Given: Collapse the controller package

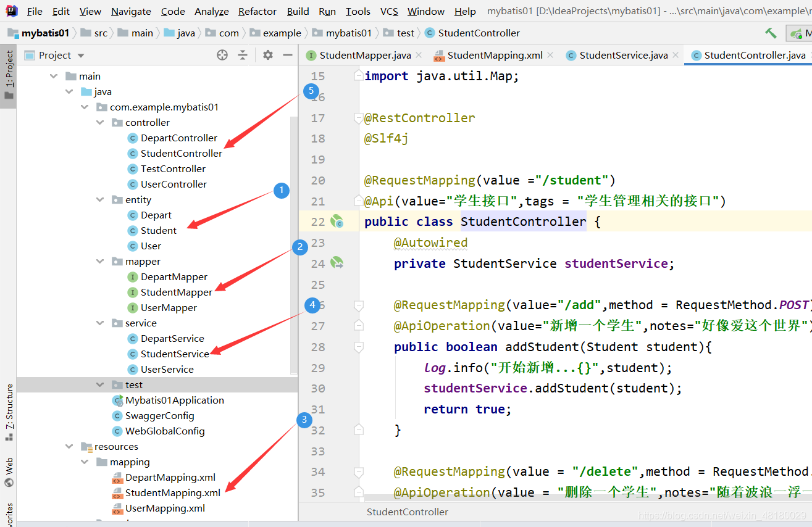Looking at the screenshot, I should (101, 122).
